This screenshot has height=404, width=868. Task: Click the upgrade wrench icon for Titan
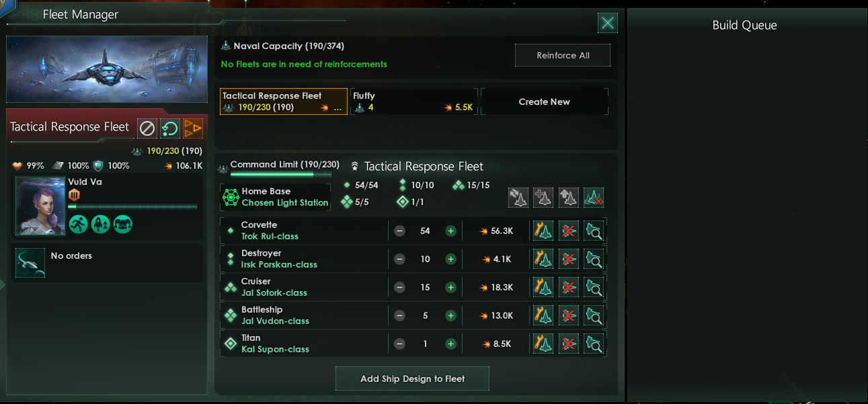click(543, 344)
